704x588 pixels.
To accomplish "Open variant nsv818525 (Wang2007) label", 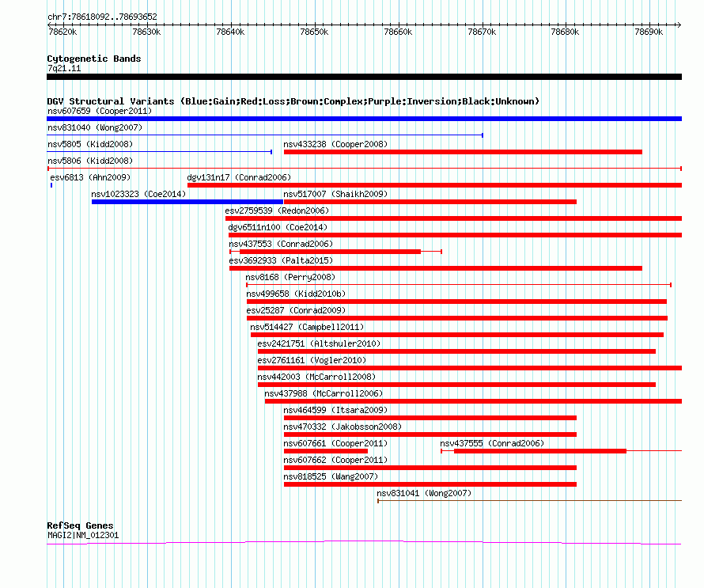I will coord(331,476).
